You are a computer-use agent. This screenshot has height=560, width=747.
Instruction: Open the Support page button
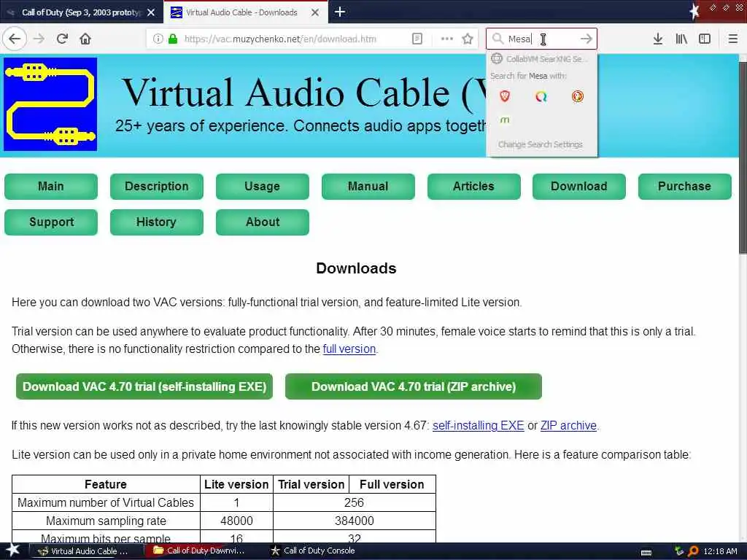pyautogui.click(x=51, y=222)
